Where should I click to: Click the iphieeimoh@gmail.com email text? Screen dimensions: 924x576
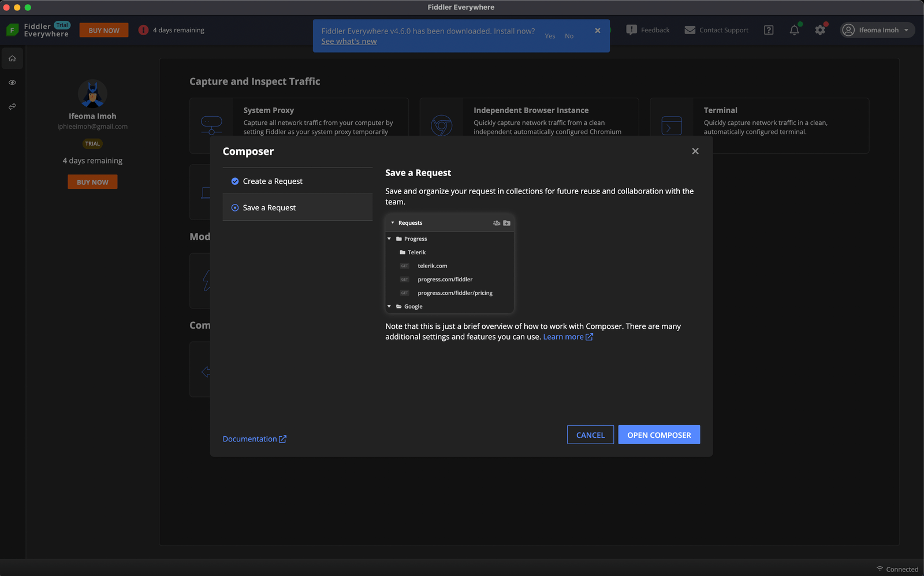(92, 127)
